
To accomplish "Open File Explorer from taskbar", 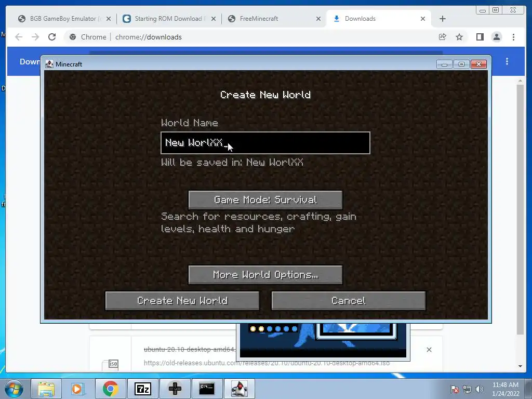I will click(x=46, y=389).
